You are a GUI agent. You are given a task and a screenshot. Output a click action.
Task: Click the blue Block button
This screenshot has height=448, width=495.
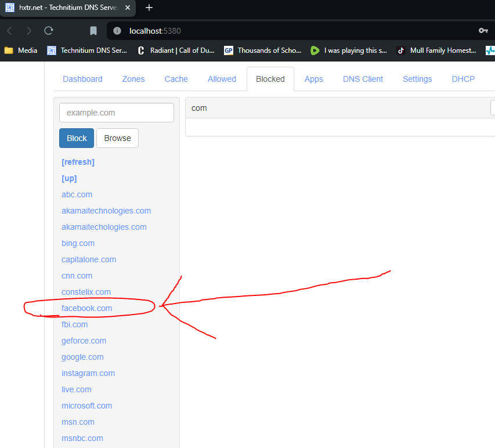click(x=77, y=138)
